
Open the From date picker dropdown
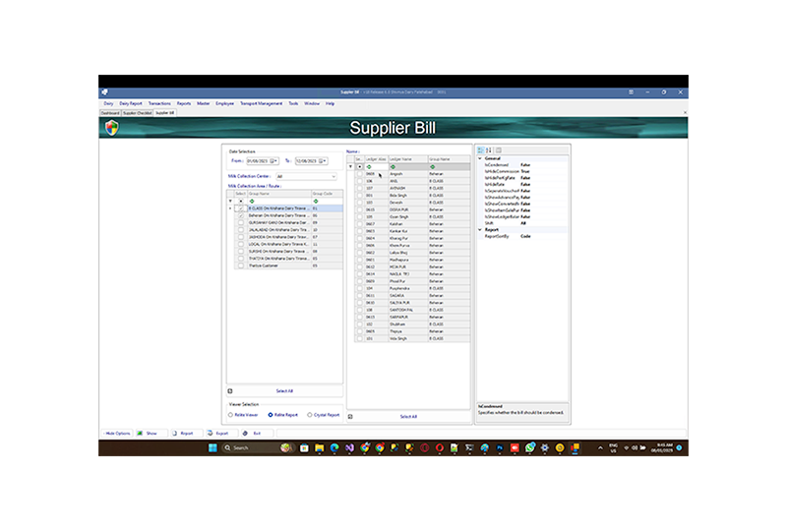274,161
